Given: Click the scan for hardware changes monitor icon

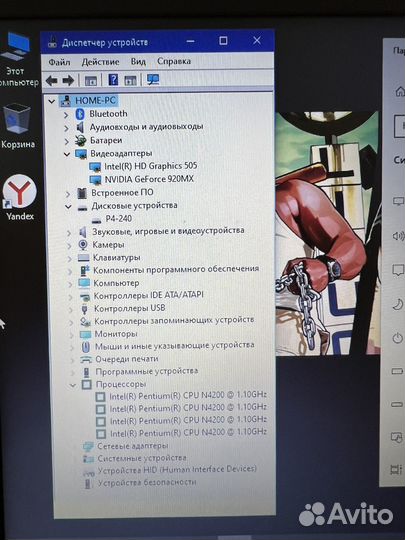Looking at the screenshot, I should coord(153,80).
